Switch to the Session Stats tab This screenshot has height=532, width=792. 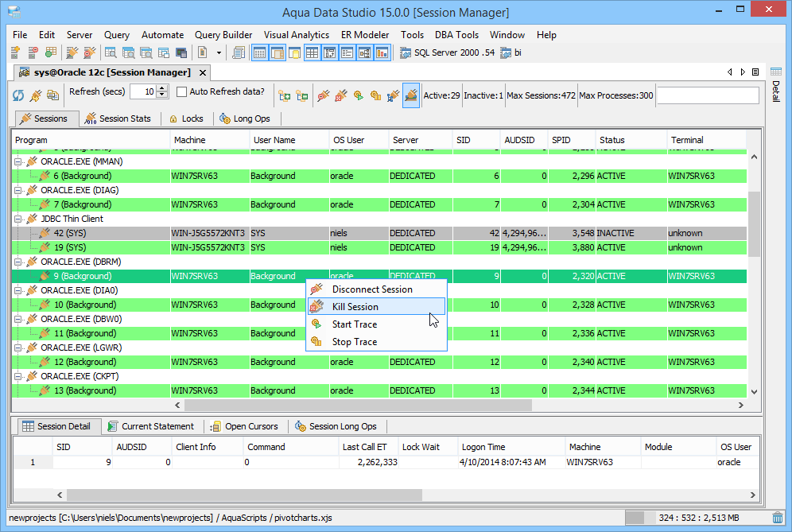point(118,118)
